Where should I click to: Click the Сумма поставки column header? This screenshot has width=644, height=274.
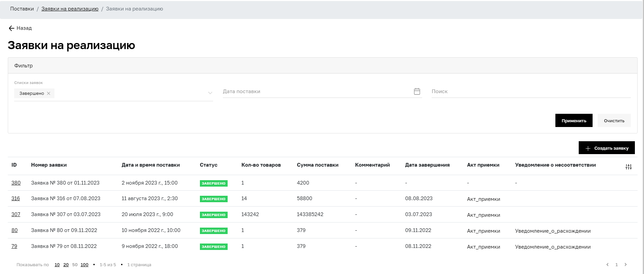(318, 165)
